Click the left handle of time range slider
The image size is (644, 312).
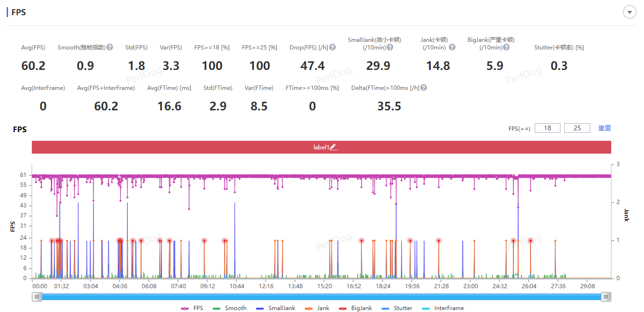pyautogui.click(x=37, y=297)
